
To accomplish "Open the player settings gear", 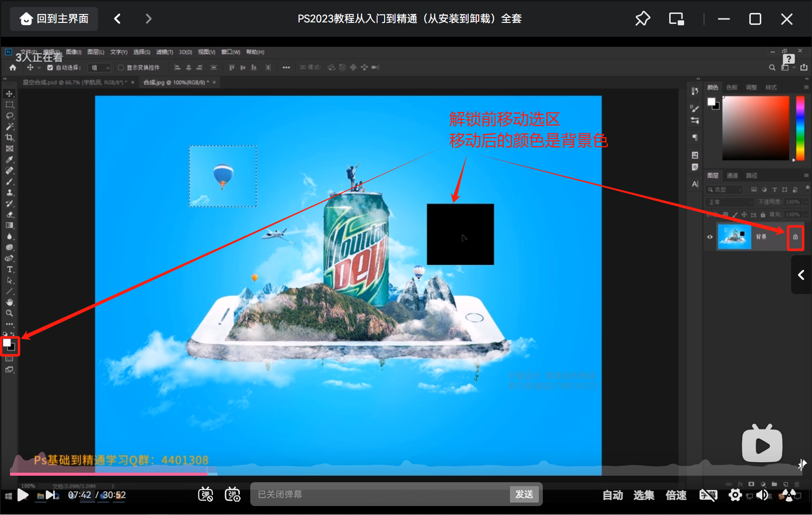I will (x=735, y=495).
